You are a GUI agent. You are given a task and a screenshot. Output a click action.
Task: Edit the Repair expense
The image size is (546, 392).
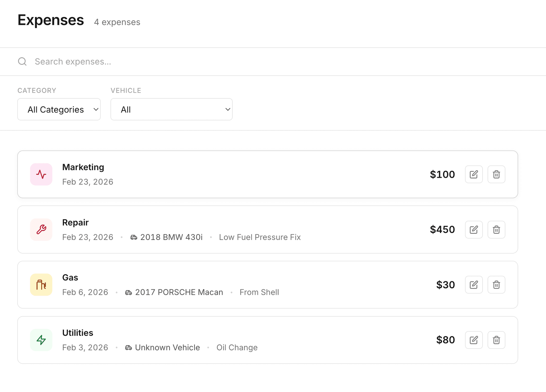[474, 230]
